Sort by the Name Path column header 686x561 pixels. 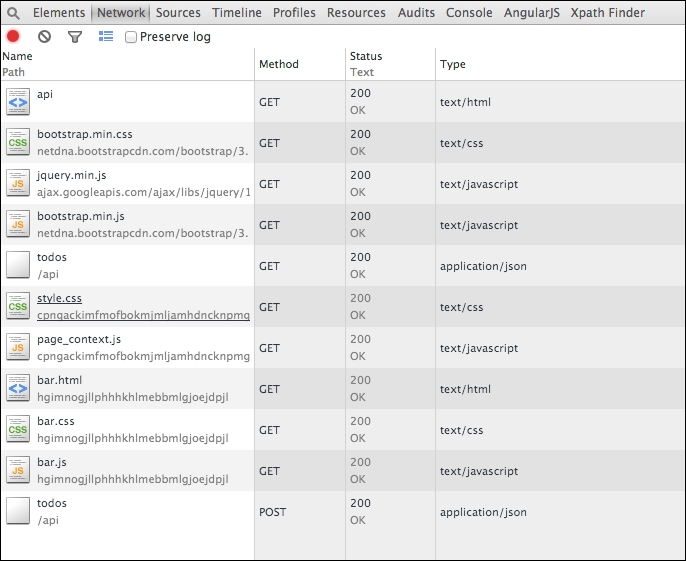click(x=127, y=64)
